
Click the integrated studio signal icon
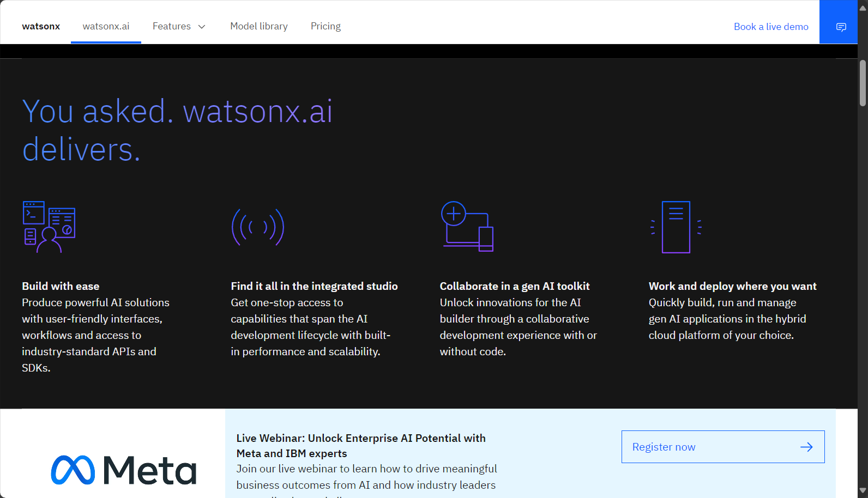click(258, 227)
